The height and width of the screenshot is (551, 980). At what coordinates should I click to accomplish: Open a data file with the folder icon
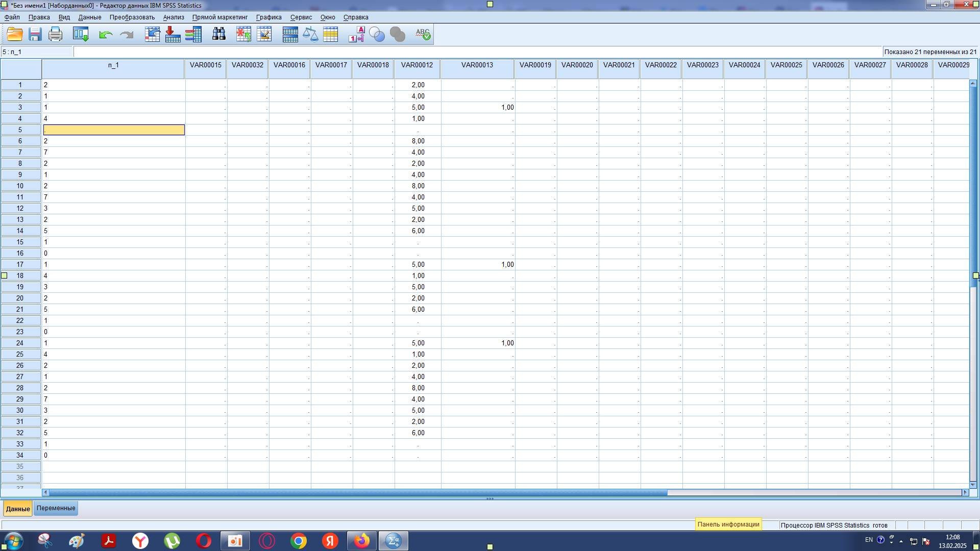pyautogui.click(x=14, y=34)
